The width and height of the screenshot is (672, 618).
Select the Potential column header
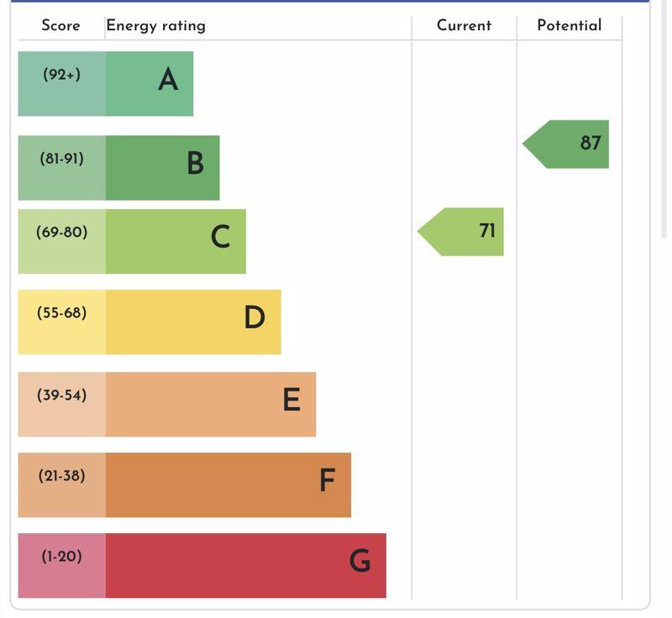(x=570, y=26)
